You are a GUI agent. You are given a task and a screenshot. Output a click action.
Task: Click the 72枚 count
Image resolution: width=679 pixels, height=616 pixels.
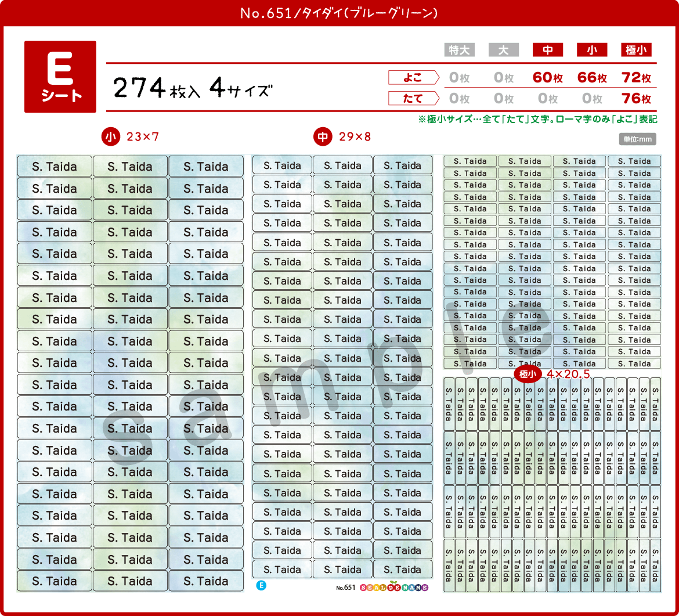tap(636, 78)
